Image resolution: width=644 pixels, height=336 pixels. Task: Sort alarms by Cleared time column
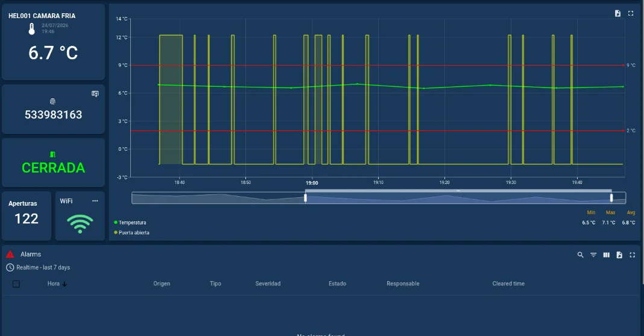click(508, 284)
